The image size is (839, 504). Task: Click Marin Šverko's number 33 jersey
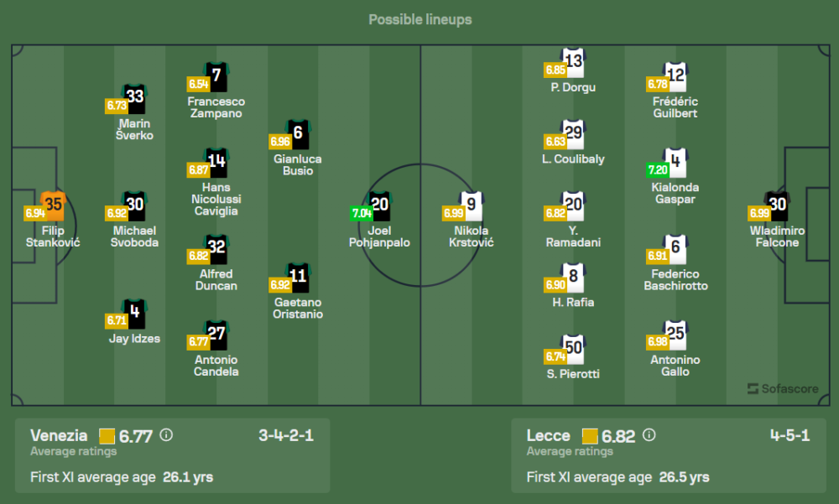[x=135, y=98]
